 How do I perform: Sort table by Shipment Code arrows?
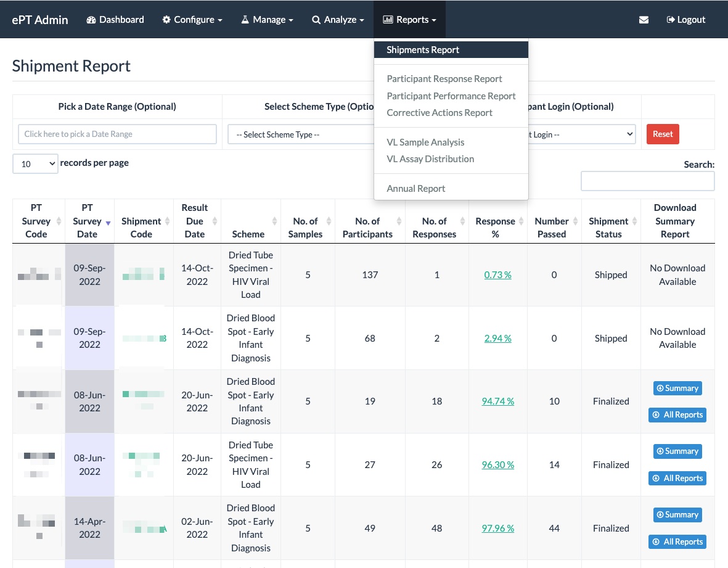pyautogui.click(x=167, y=221)
